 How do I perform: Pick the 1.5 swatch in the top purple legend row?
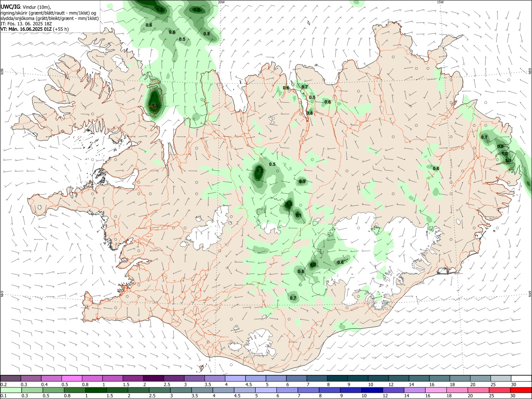[133, 379]
